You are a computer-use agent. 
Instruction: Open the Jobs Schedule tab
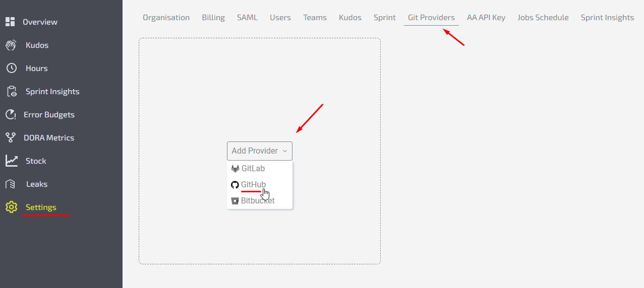[x=543, y=18]
